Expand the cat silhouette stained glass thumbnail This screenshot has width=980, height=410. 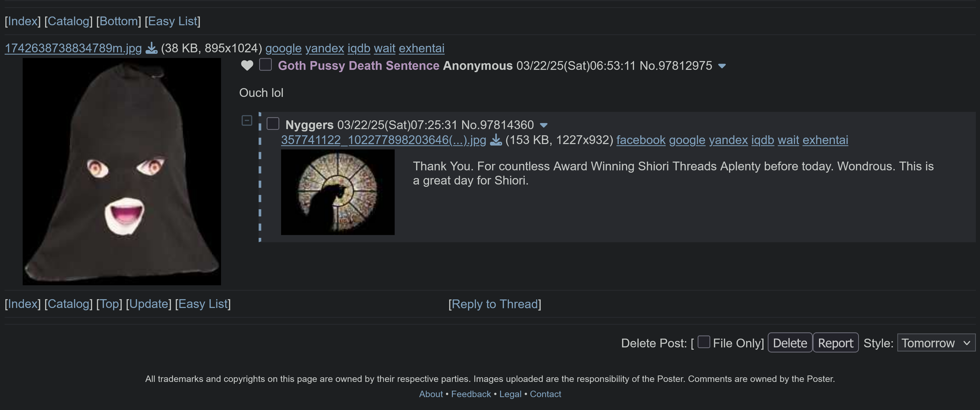(337, 192)
